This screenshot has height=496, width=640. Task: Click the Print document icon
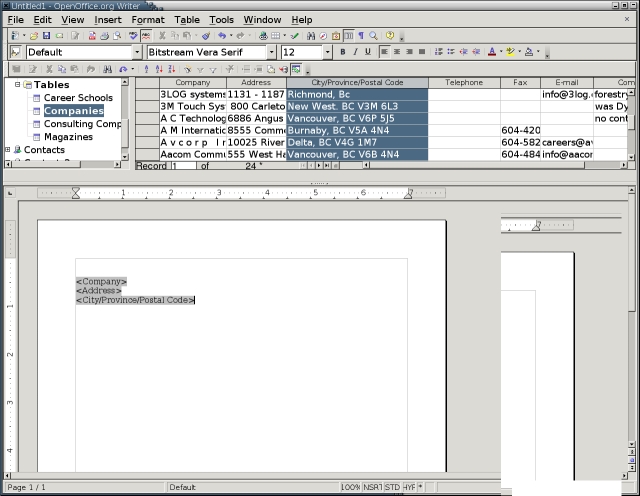click(x=104, y=35)
